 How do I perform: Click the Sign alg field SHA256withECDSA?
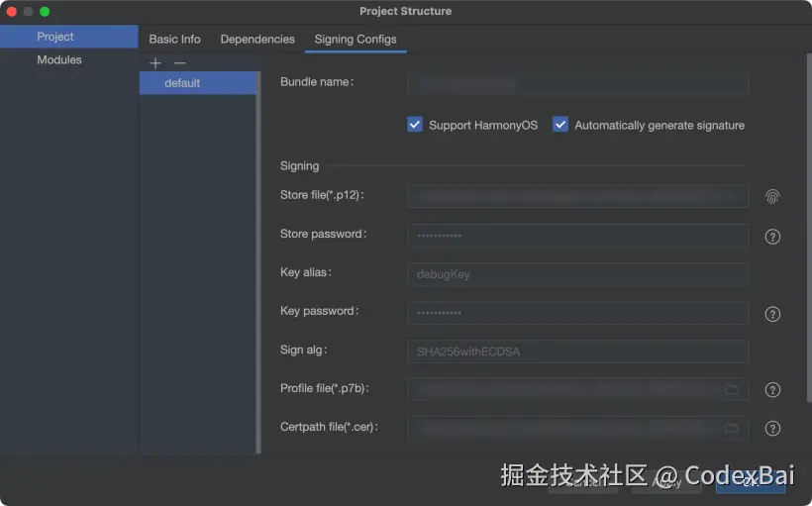click(578, 352)
